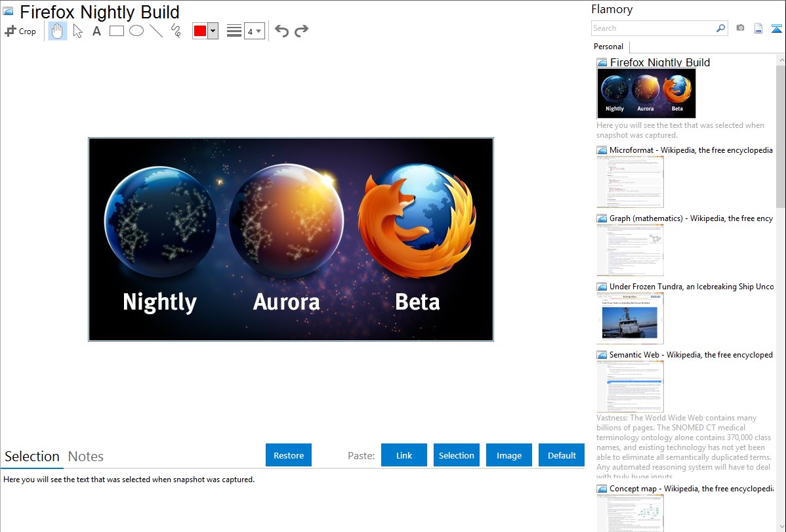Click the icon beside sidebar Firefox Nightly Build
Image resolution: width=786 pixels, height=532 pixels.
[x=602, y=63]
